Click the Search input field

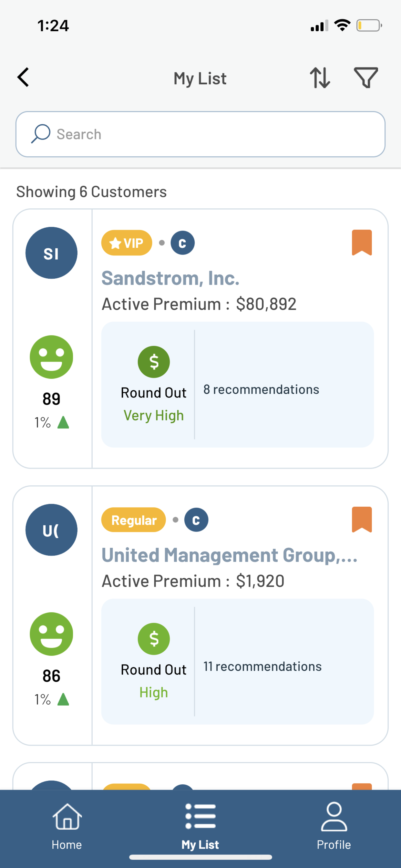(x=200, y=134)
